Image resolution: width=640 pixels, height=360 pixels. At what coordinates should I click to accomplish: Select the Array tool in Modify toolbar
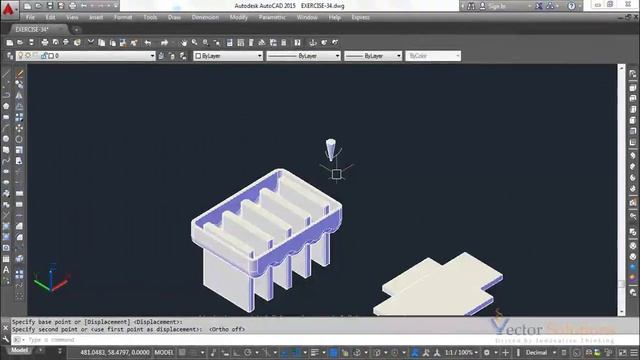[x=19, y=117]
